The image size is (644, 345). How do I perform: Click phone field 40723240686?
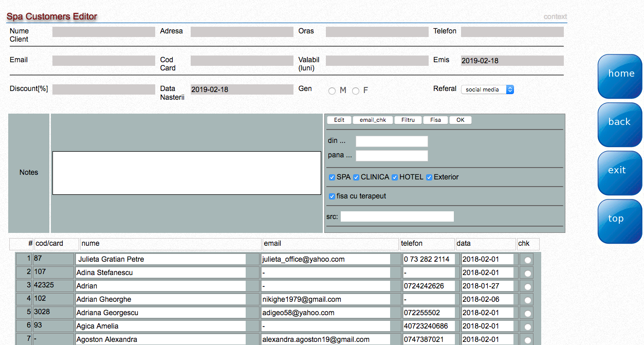click(429, 326)
